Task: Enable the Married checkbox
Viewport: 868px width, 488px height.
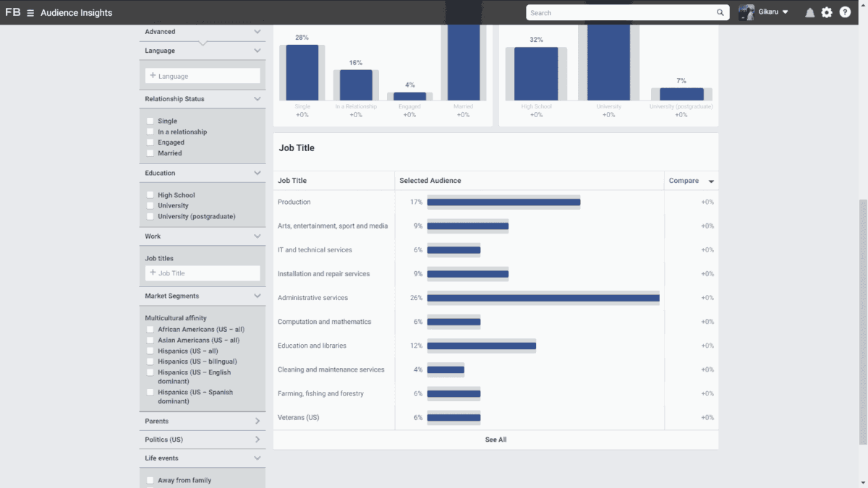Action: 150,153
